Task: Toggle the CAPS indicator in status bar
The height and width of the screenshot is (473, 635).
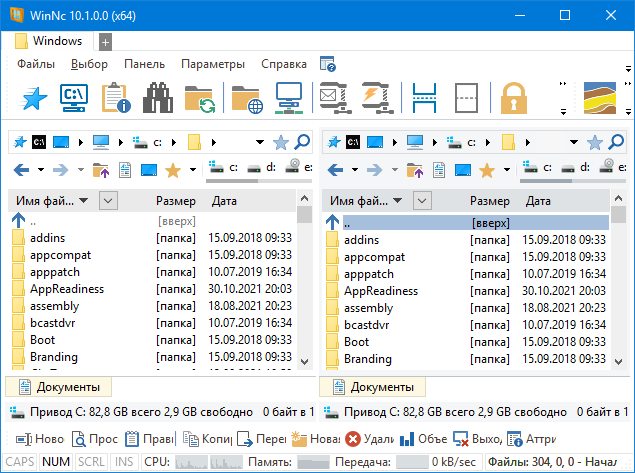Action: [x=21, y=463]
